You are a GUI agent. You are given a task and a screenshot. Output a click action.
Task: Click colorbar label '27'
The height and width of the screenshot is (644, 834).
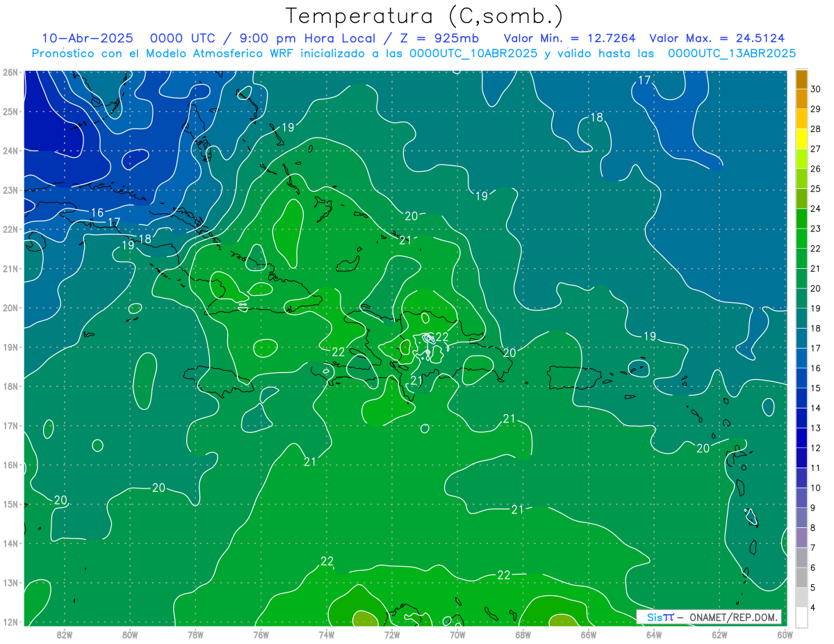point(816,149)
